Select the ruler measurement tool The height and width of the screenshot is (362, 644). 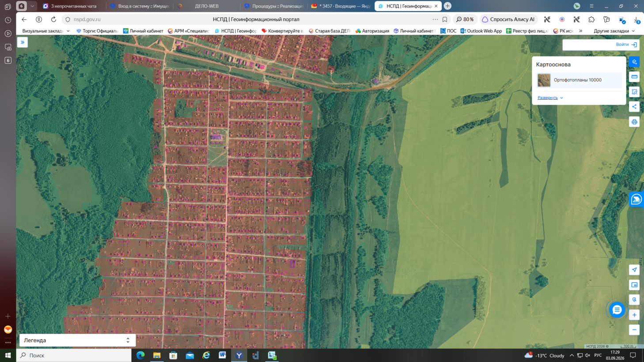coord(634,77)
